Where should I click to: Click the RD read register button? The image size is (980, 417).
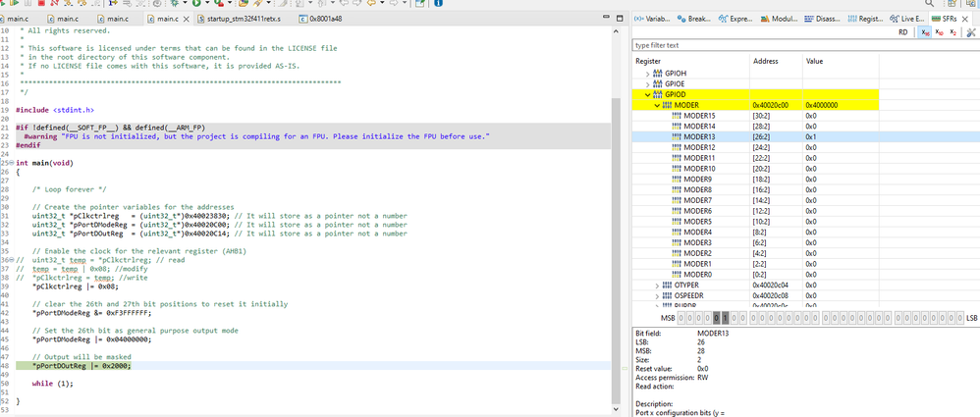pos(903,31)
